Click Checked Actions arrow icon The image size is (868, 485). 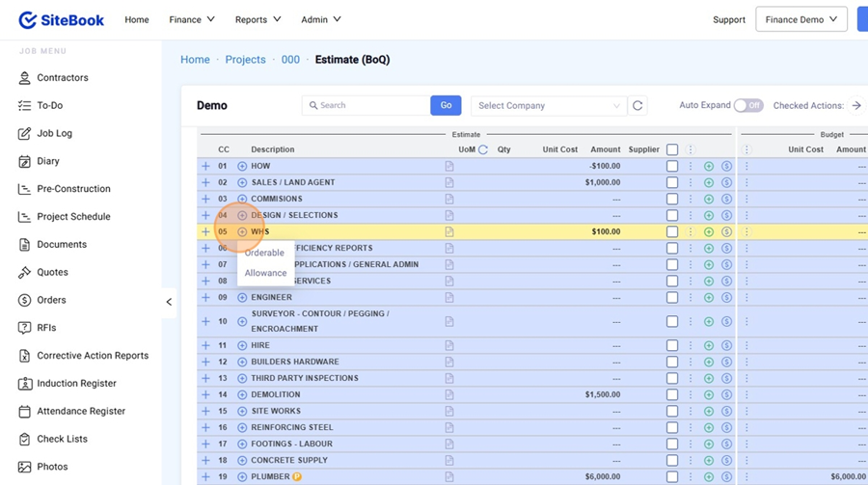pos(855,106)
